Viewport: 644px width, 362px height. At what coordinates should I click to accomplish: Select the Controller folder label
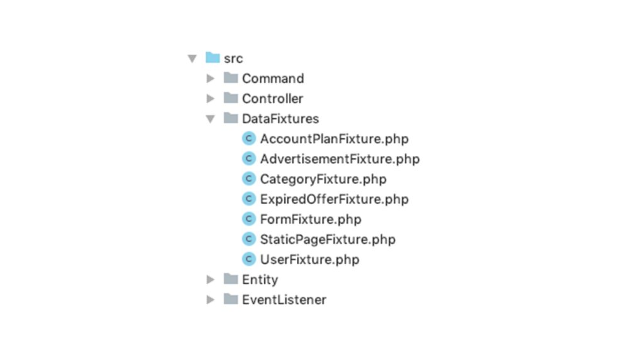tap(272, 99)
